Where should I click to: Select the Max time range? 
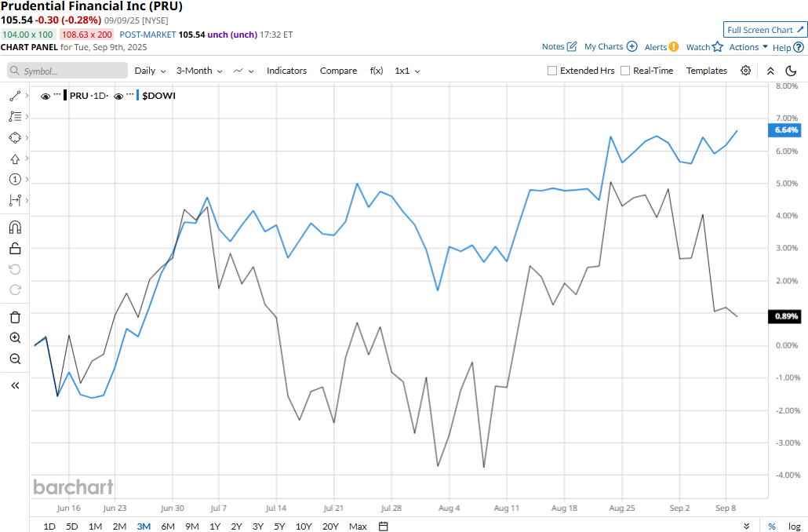358,527
